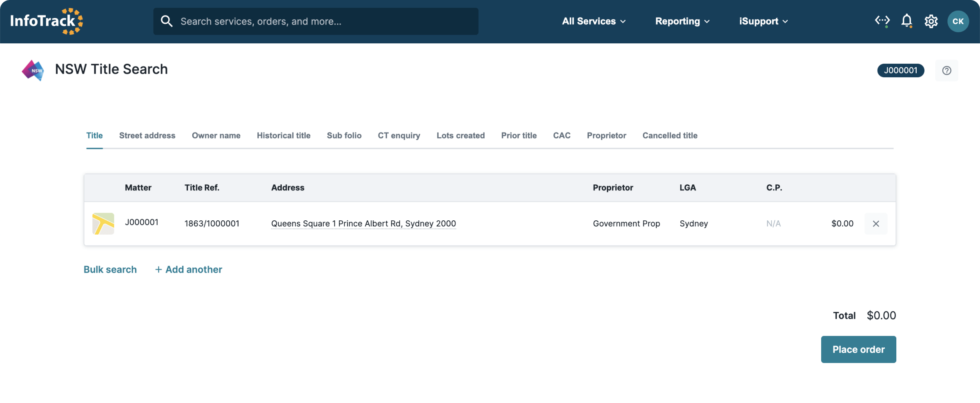Open the CAC tab

point(562,135)
